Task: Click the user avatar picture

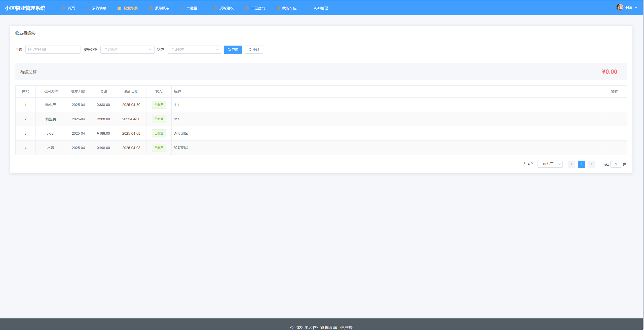Action: coord(620,7)
